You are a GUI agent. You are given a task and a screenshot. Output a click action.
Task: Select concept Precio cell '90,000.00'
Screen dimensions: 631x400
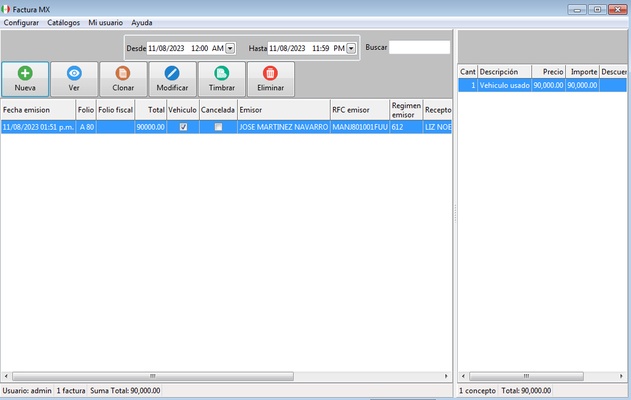click(549, 85)
